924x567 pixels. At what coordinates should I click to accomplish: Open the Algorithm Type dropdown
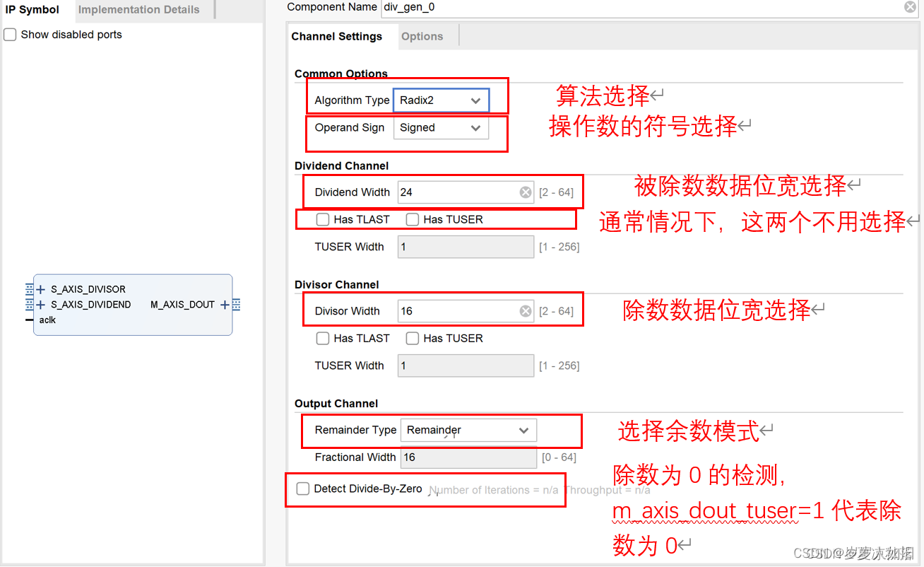pos(441,100)
